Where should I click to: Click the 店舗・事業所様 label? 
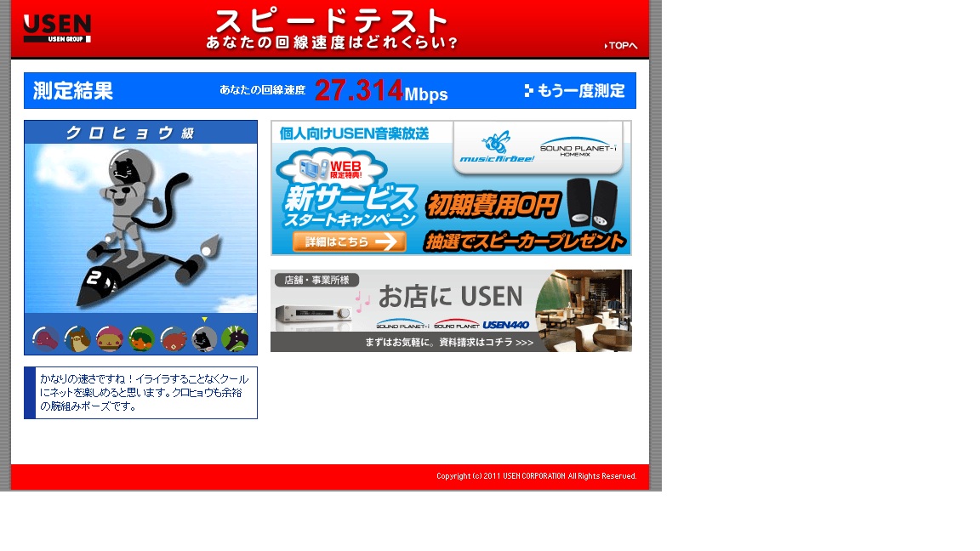coord(316,280)
